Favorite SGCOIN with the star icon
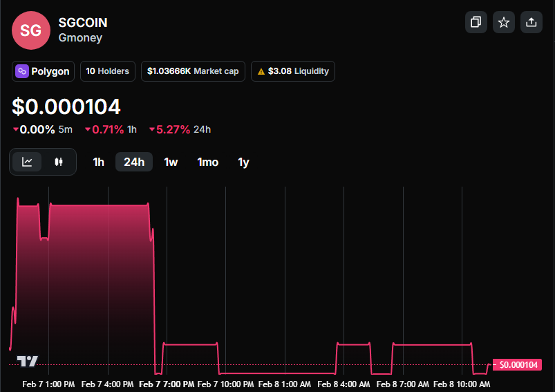 pyautogui.click(x=503, y=22)
